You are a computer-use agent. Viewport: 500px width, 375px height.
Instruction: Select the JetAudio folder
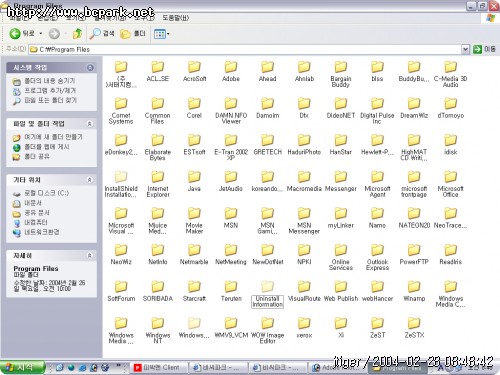coord(231,181)
